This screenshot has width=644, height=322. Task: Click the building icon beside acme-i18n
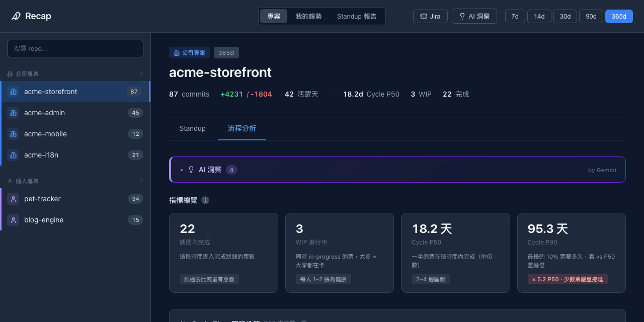pos(14,155)
